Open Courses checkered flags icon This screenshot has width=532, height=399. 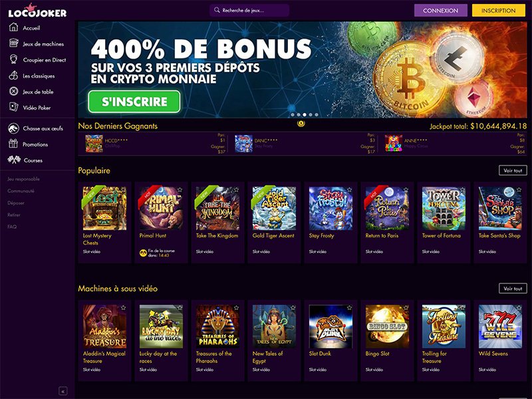[x=14, y=160]
